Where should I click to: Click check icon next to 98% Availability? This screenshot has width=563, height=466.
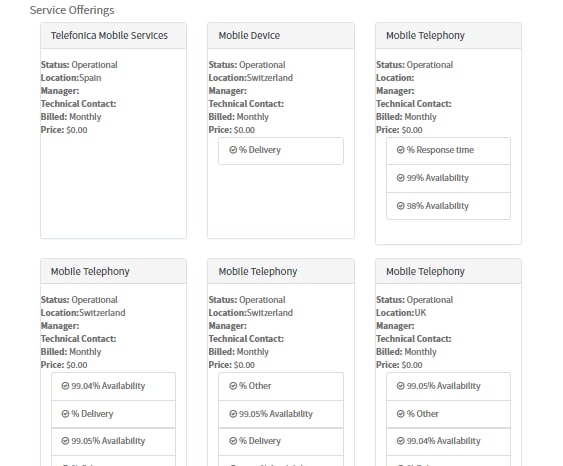point(401,206)
